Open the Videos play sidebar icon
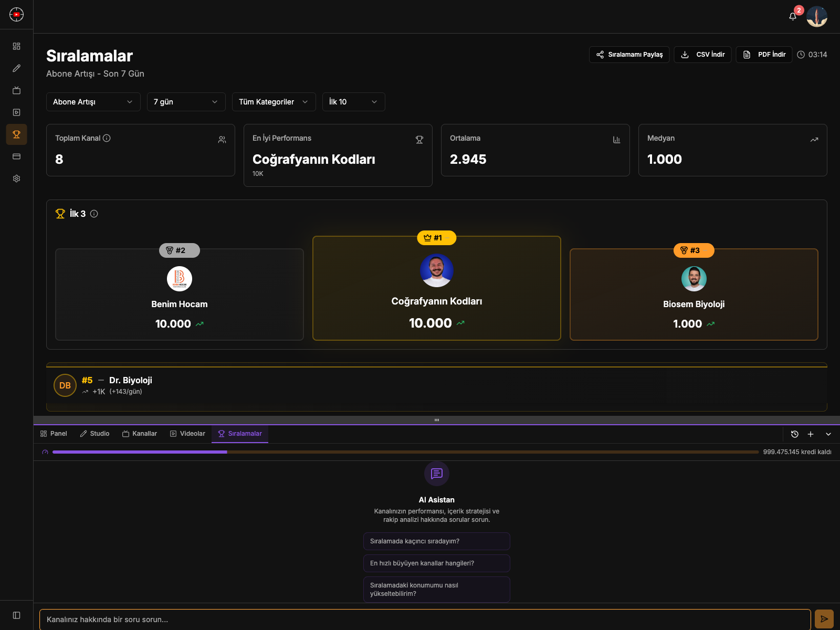The height and width of the screenshot is (630, 840). (16, 112)
